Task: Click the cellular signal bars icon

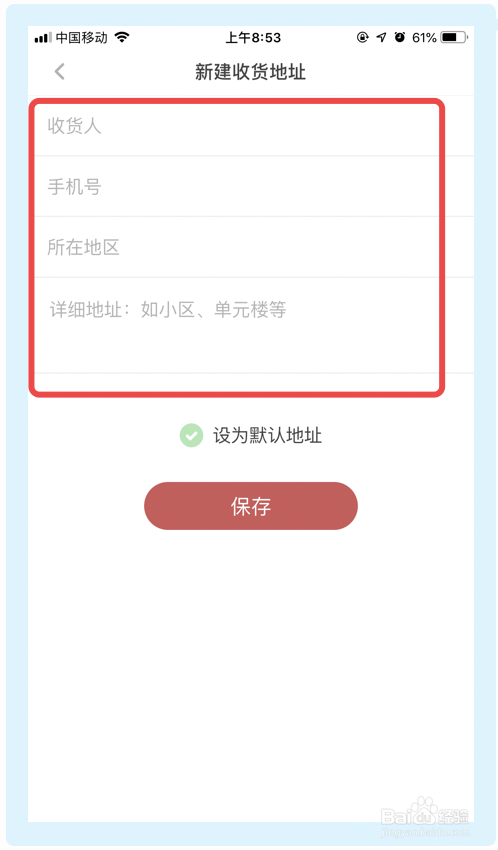Action: [43, 37]
